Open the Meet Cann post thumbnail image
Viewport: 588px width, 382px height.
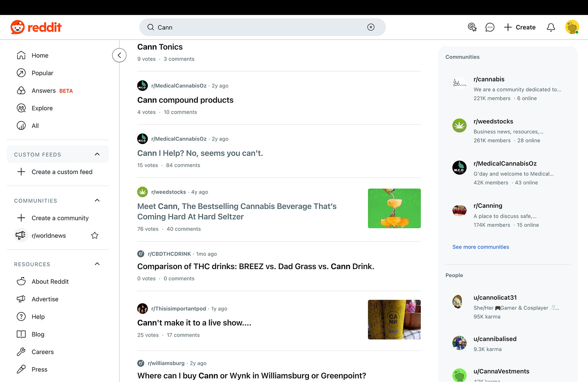394,209
